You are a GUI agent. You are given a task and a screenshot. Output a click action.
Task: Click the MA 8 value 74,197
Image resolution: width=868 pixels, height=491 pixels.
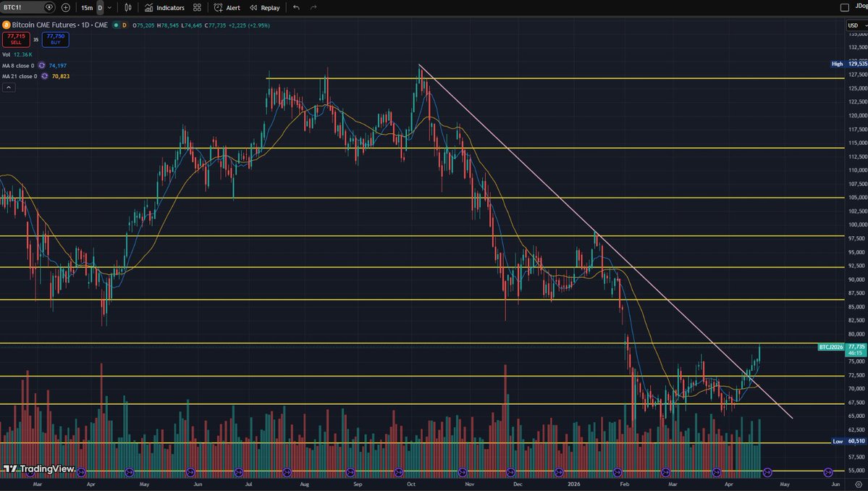[58, 65]
